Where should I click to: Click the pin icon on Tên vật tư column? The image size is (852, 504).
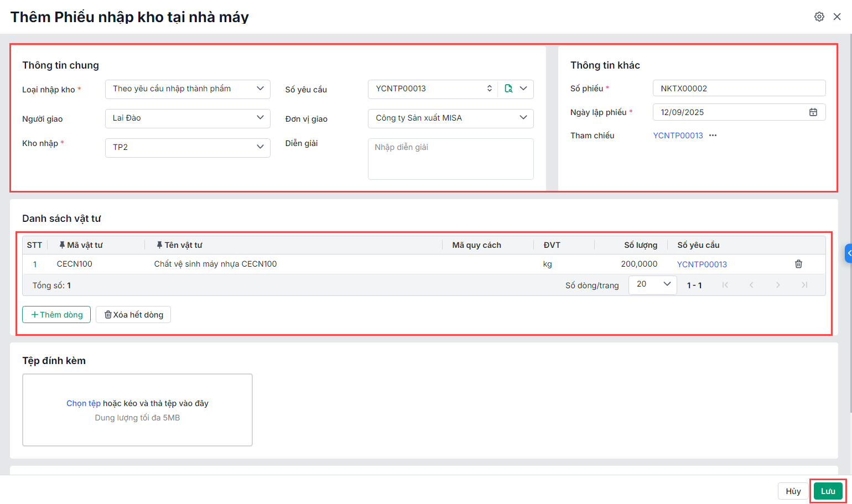[x=159, y=245]
